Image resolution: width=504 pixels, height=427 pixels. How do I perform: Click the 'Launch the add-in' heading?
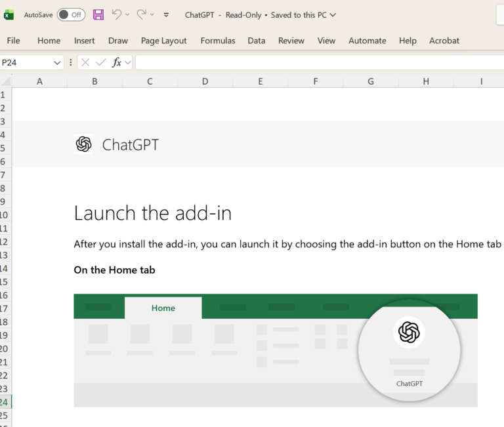(153, 213)
